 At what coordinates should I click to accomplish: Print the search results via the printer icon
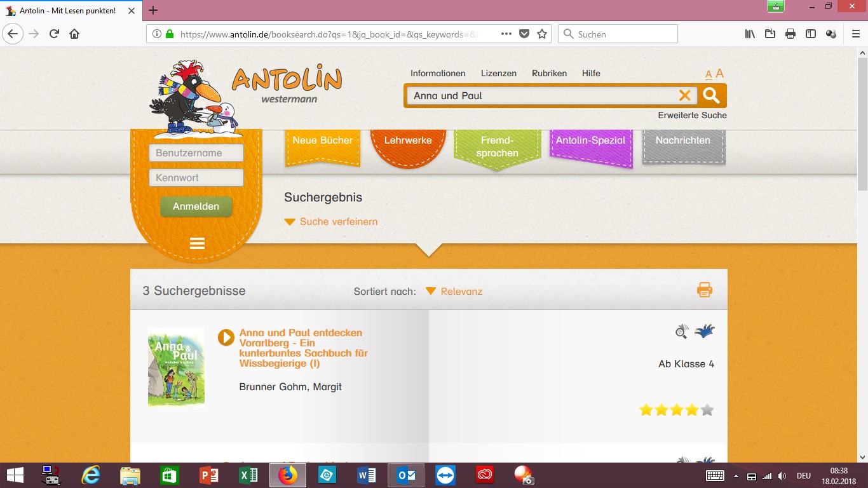[x=703, y=290]
